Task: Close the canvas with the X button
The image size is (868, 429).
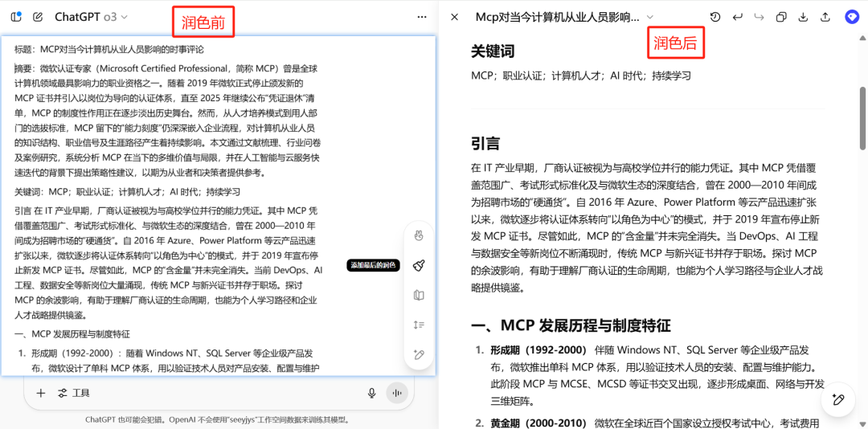Action: point(455,17)
